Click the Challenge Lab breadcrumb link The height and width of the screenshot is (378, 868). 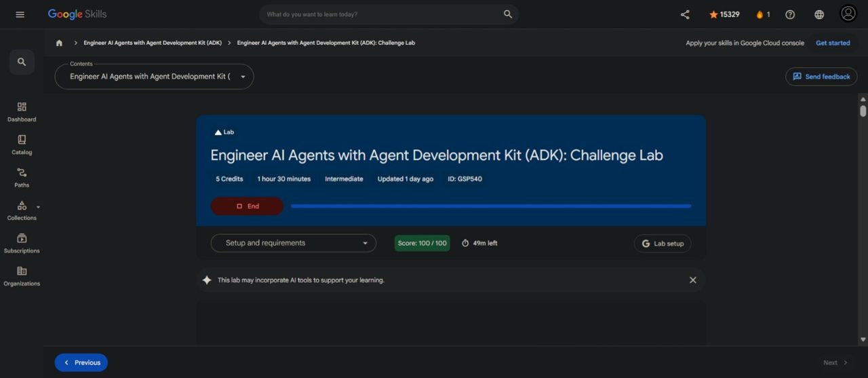(326, 43)
